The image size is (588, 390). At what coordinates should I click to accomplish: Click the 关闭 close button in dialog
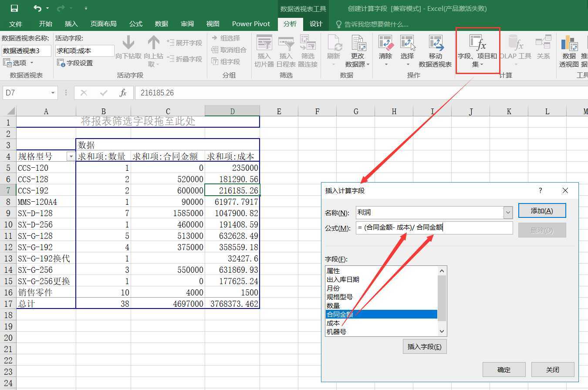pos(553,370)
